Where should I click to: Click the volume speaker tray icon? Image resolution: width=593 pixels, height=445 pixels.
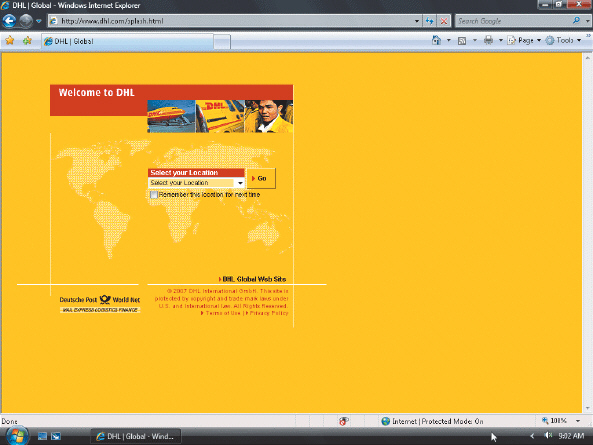548,436
